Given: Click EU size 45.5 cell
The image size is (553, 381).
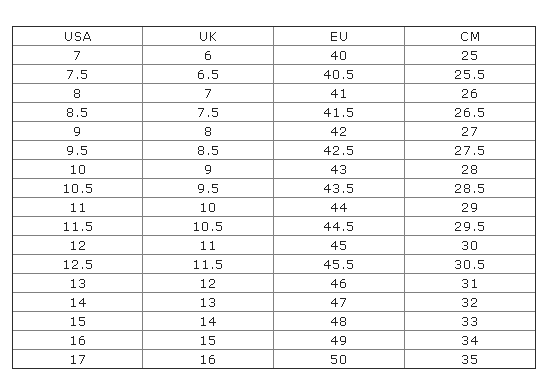Looking at the screenshot, I should point(339,265).
